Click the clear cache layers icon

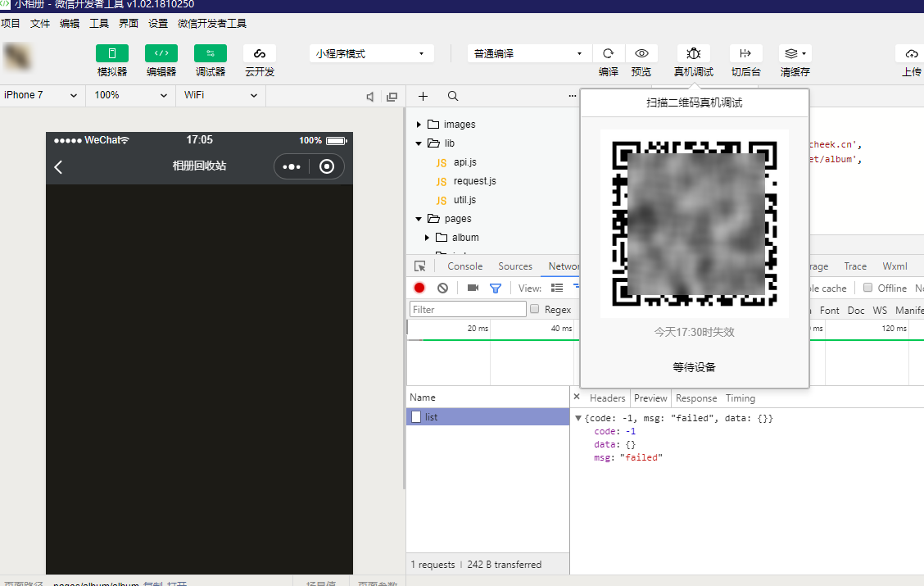(795, 53)
